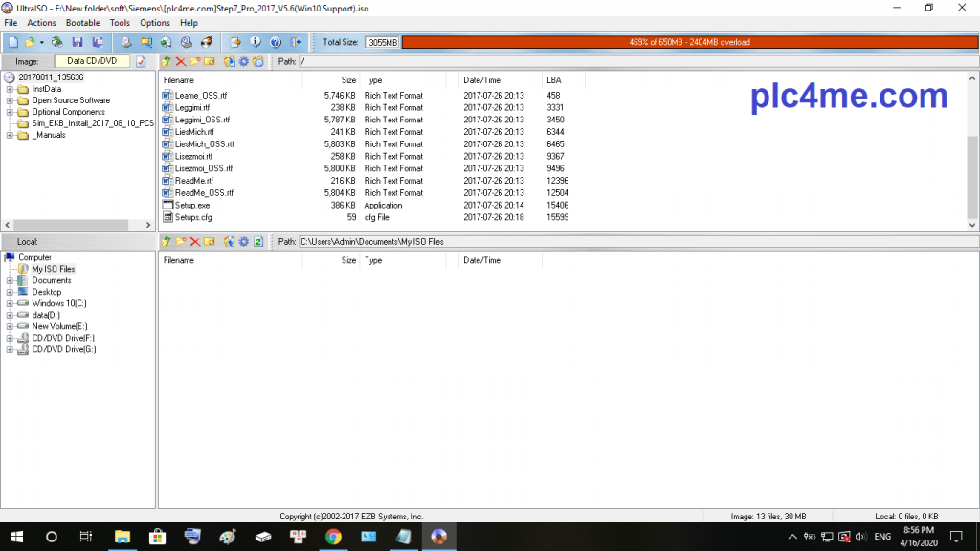Image resolution: width=980 pixels, height=551 pixels.
Task: Open the Tools menu
Action: point(120,23)
